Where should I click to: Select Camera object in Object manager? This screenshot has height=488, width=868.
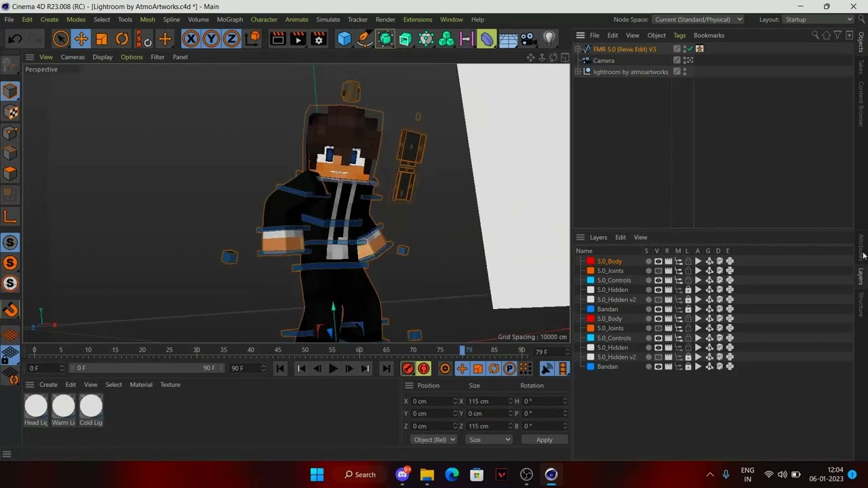(604, 60)
